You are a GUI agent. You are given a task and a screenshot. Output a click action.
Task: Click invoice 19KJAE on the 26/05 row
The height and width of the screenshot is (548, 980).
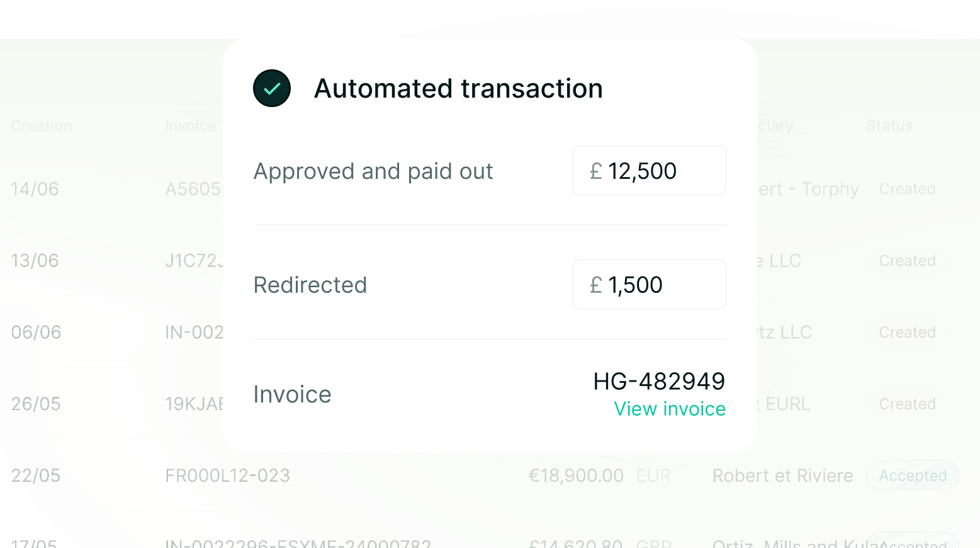[x=194, y=404]
